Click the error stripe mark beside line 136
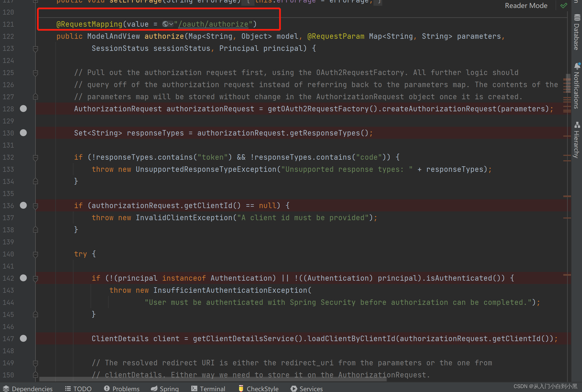This screenshot has width=582, height=392. point(567,196)
